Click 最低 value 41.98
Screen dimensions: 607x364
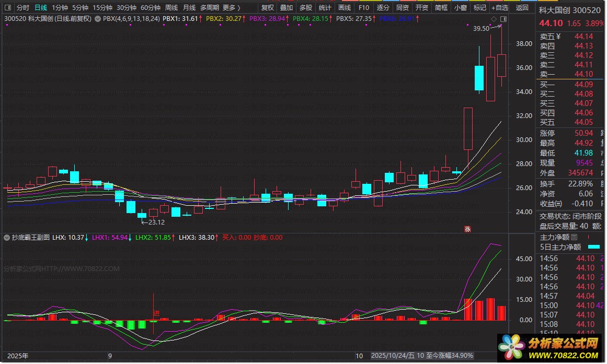[584, 153]
